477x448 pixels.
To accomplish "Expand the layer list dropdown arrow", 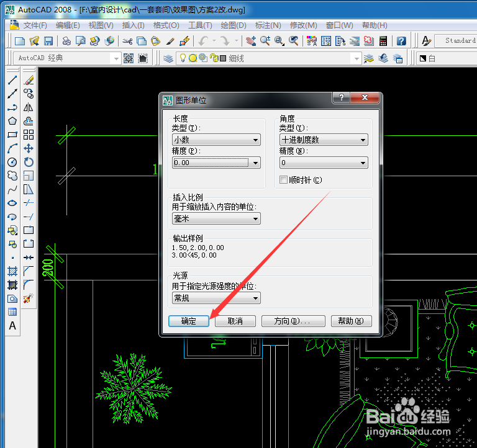I will click(x=357, y=58).
